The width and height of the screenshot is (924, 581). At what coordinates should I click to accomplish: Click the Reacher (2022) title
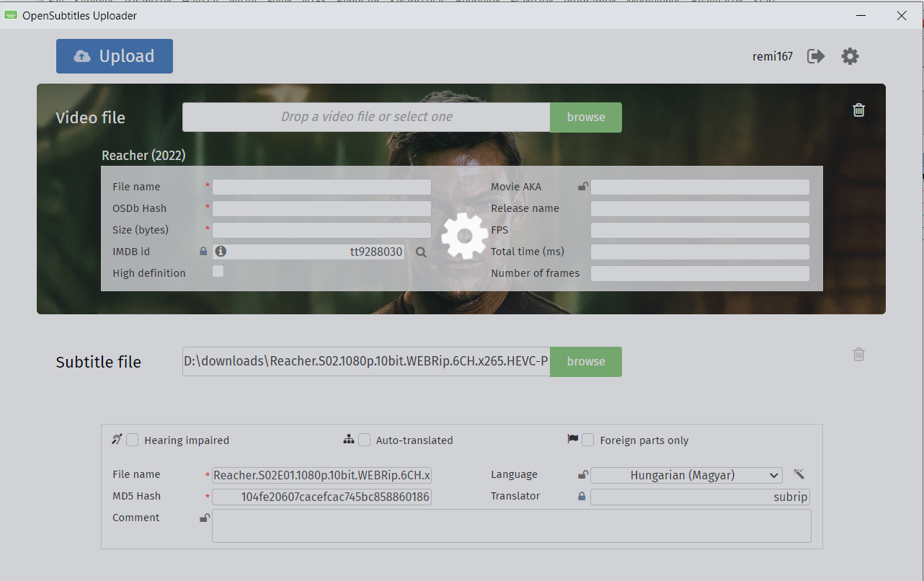click(143, 155)
